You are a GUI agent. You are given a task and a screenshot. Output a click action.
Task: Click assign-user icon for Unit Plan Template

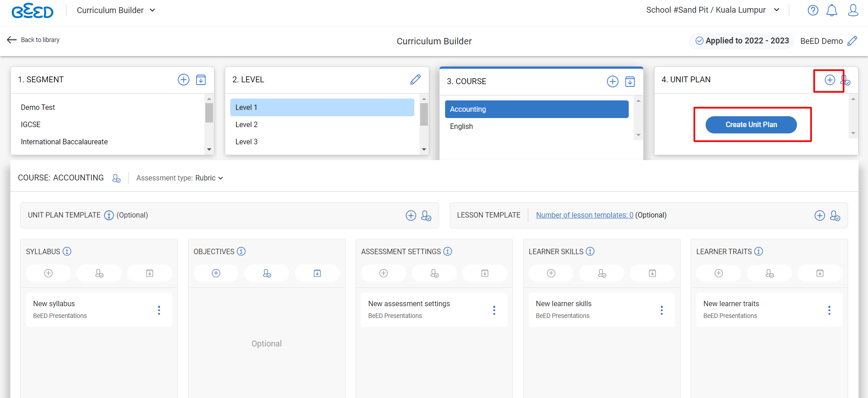pos(426,216)
